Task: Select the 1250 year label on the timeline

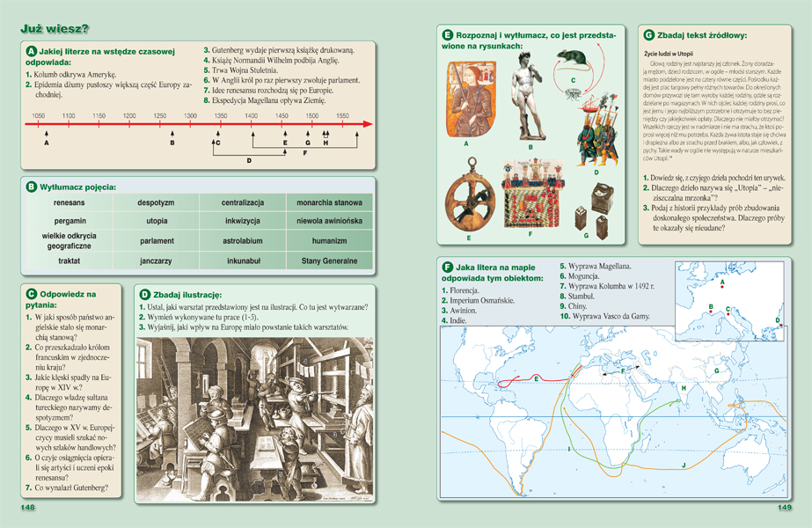Action: [x=160, y=115]
